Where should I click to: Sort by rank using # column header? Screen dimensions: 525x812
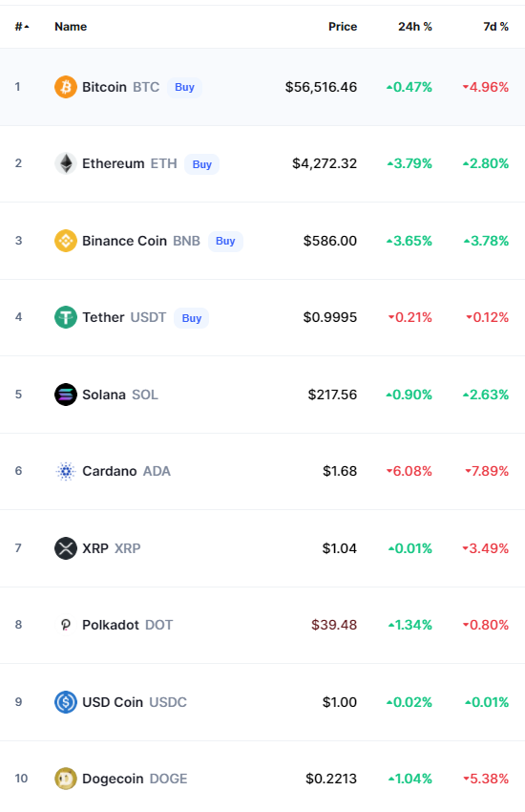pos(22,27)
